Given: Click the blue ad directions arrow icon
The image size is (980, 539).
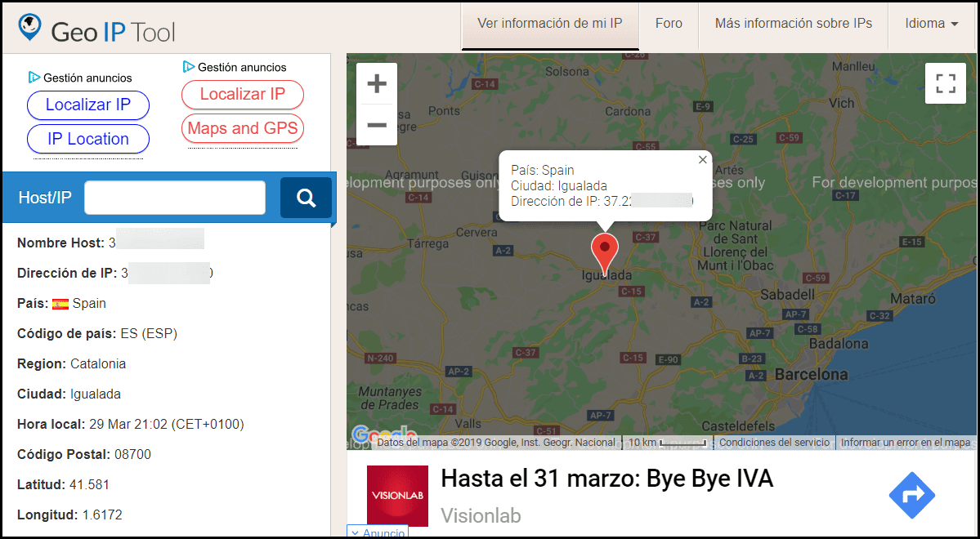Looking at the screenshot, I should 912,495.
